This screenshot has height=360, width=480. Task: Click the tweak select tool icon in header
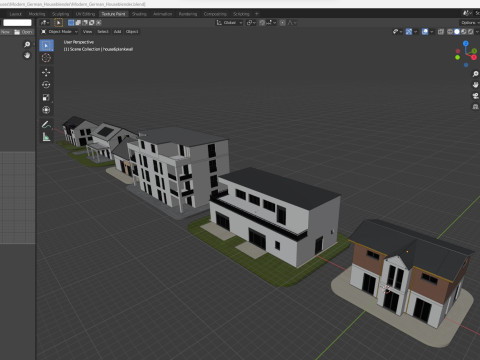[59, 23]
